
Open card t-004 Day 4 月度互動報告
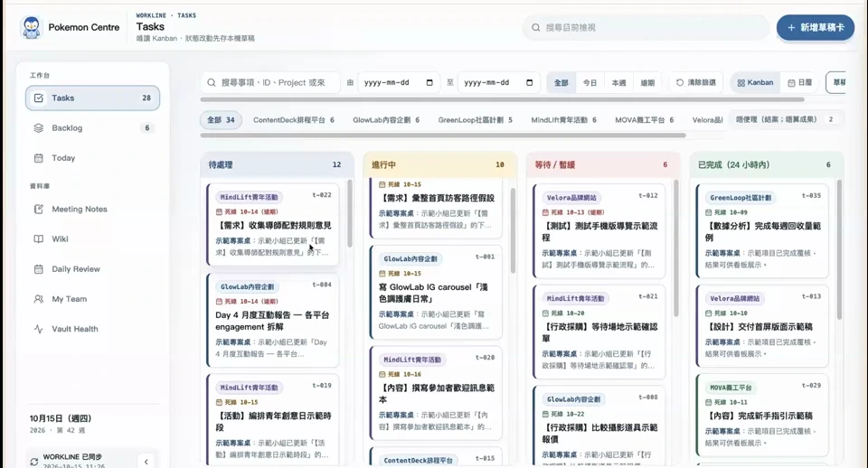tap(272, 320)
